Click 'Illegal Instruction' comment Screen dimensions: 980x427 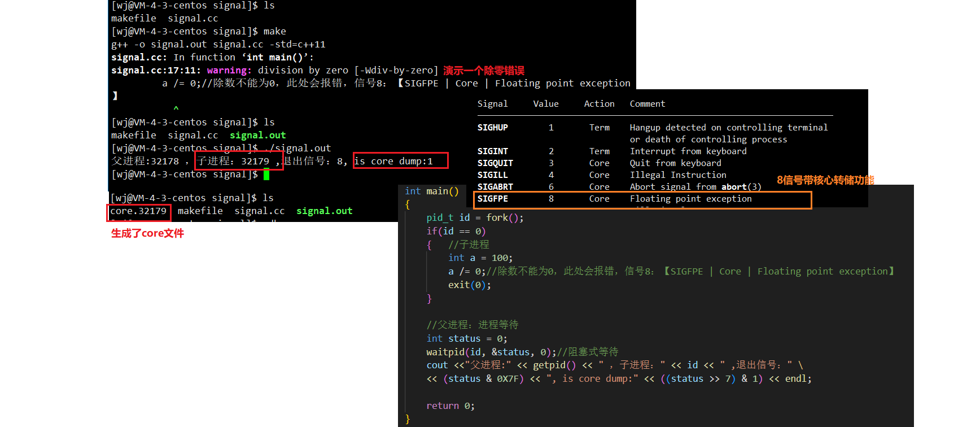point(678,175)
